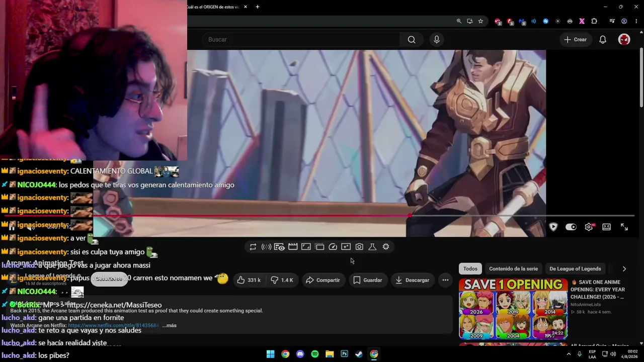This screenshot has height=362, width=644.
Task: Open the YouTube account avatar menu
Action: pos(624,40)
